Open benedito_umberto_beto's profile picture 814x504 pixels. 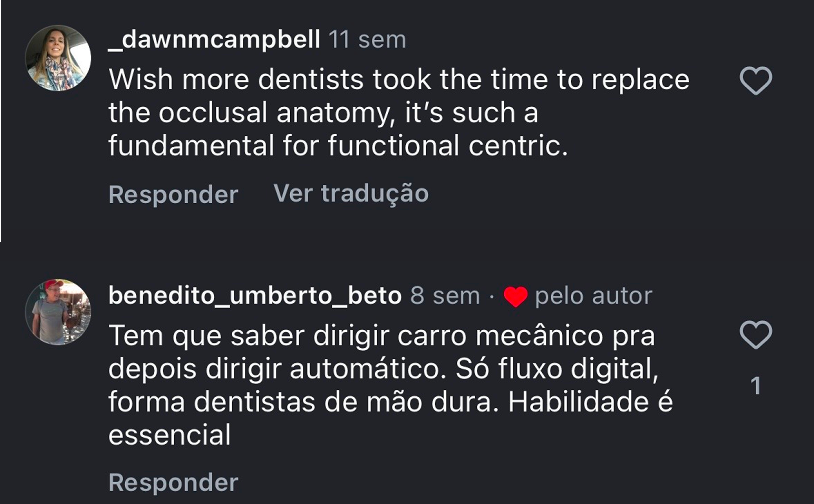point(58,312)
